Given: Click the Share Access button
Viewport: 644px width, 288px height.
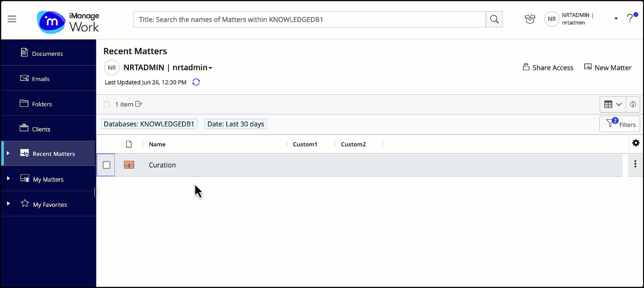Looking at the screenshot, I should (548, 67).
